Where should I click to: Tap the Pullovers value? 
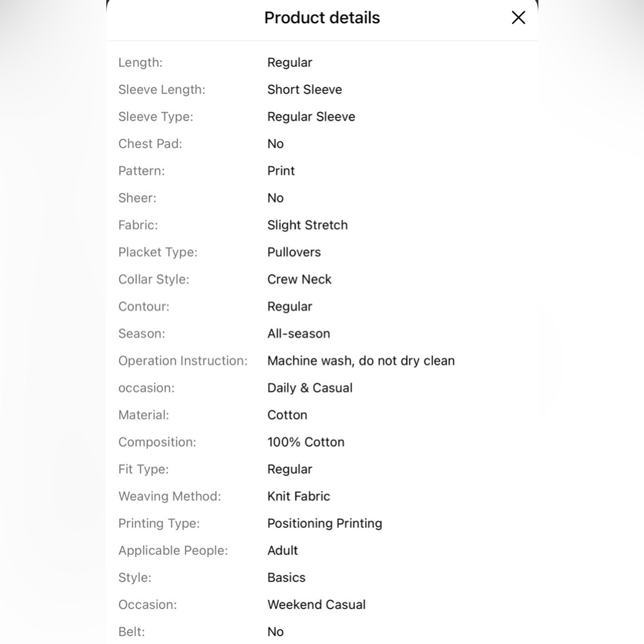point(294,252)
